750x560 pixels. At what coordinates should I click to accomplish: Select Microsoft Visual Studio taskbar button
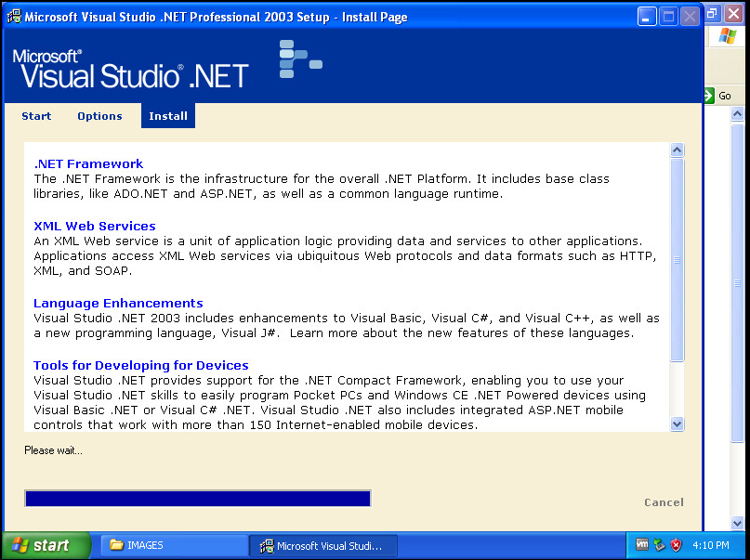pyautogui.click(x=323, y=545)
